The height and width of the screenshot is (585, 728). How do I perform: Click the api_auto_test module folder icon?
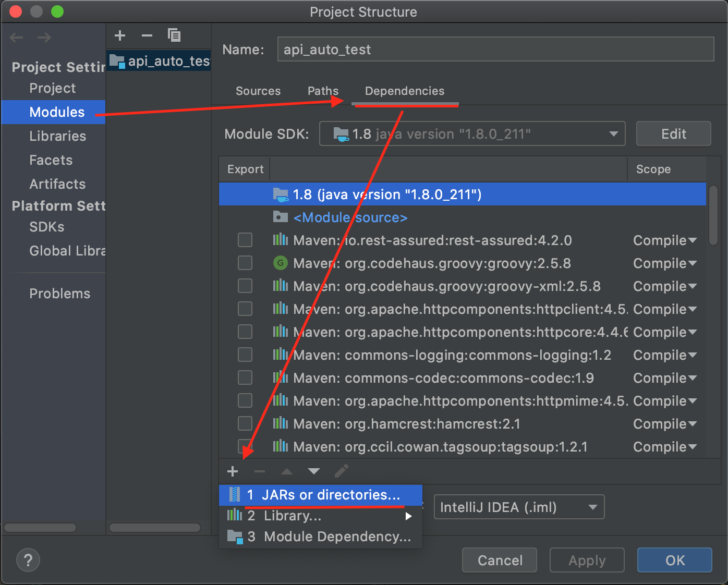coord(117,62)
